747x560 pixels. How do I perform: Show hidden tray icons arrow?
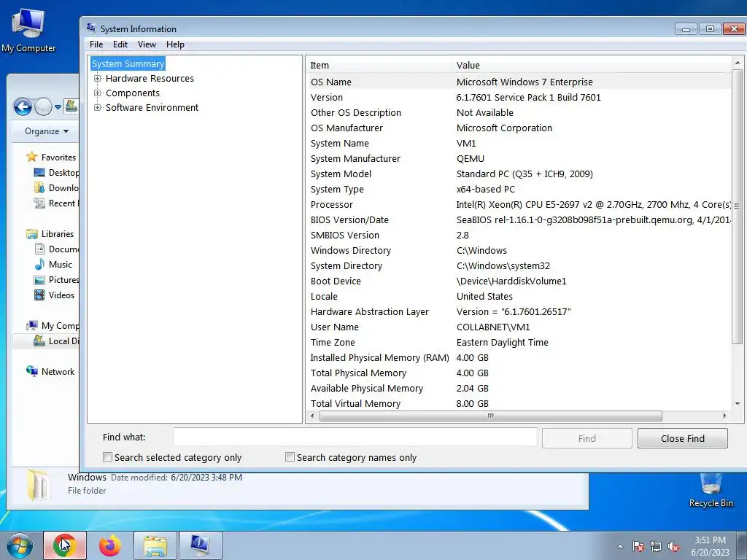click(x=620, y=547)
